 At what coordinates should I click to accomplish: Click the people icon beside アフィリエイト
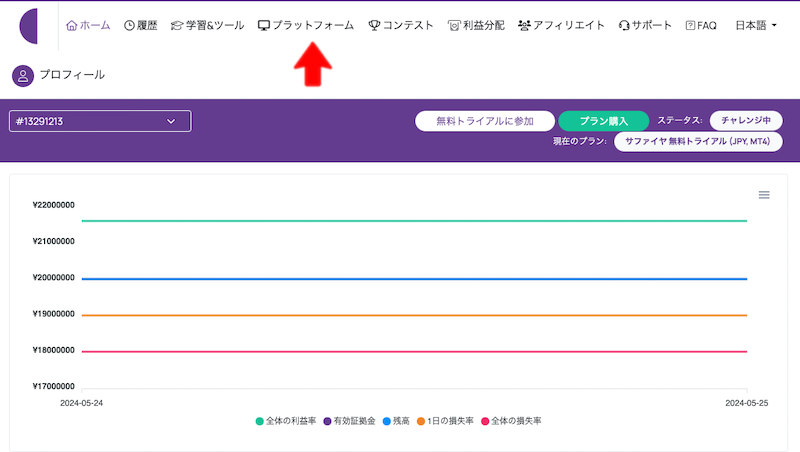click(x=524, y=26)
